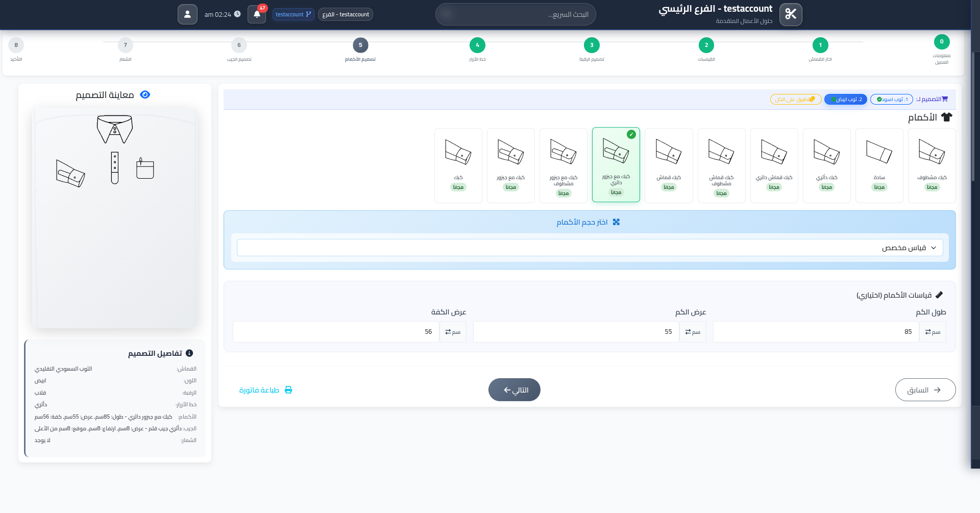The width and height of the screenshot is (980, 513).
Task: Jump to step 6 تصميم الجيب
Action: [x=239, y=45]
